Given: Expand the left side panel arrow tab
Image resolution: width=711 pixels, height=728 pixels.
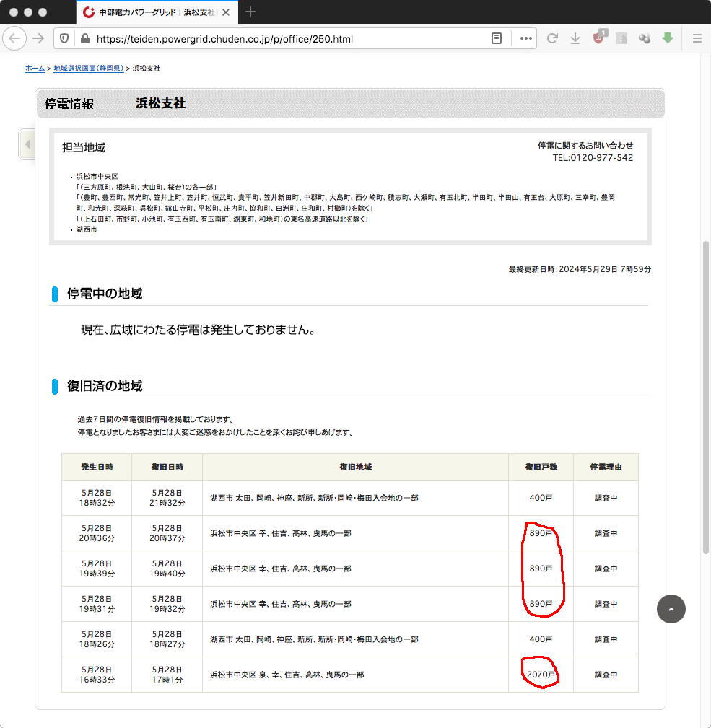Looking at the screenshot, I should 27,144.
